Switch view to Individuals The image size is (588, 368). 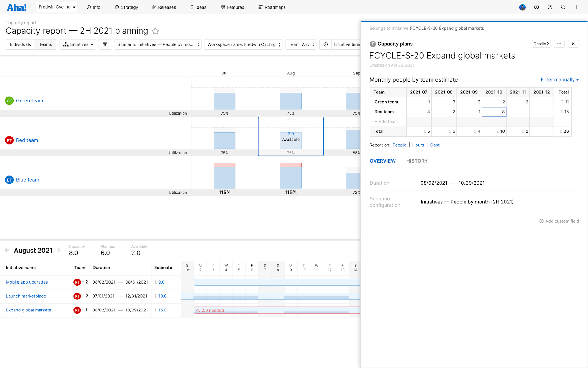pyautogui.click(x=20, y=44)
